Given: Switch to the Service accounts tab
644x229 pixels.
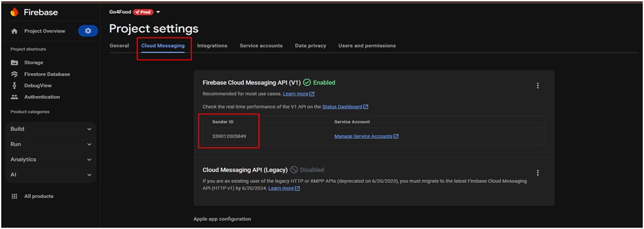Looking at the screenshot, I should tap(261, 45).
